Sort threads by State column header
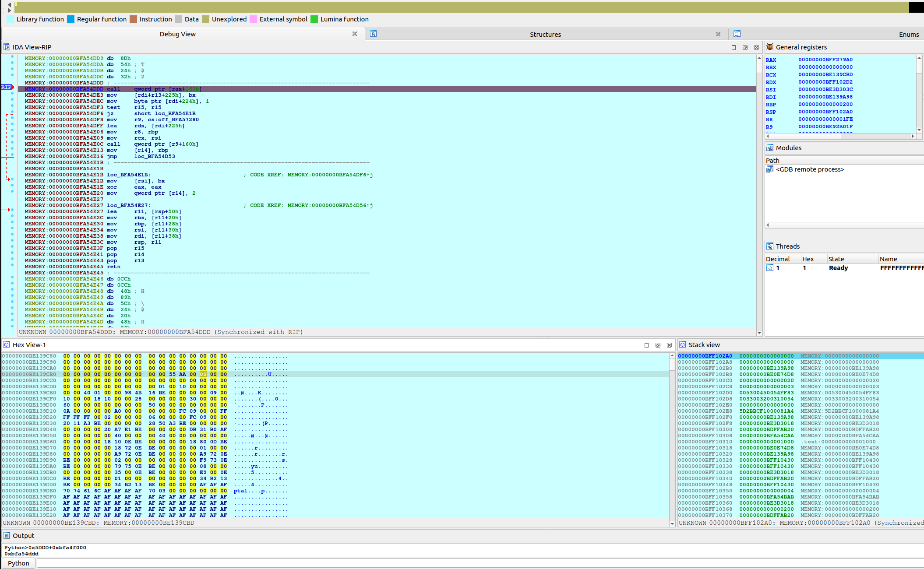This screenshot has width=924, height=569. point(836,259)
